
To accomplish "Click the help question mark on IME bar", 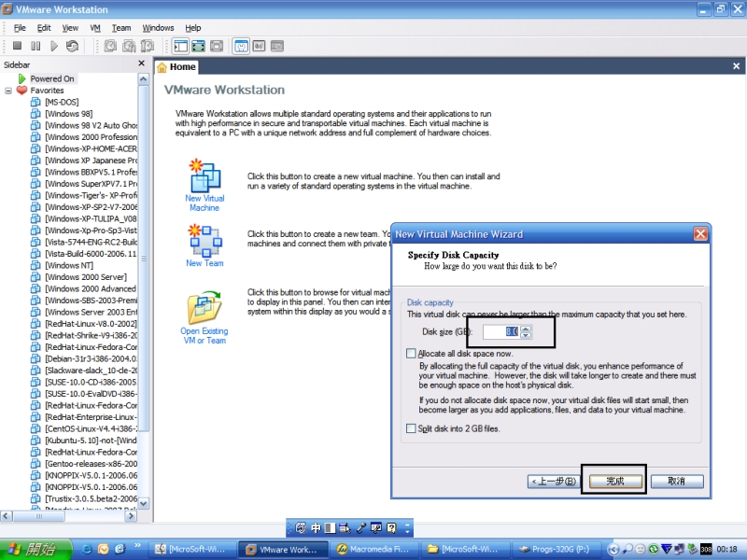I will (391, 527).
